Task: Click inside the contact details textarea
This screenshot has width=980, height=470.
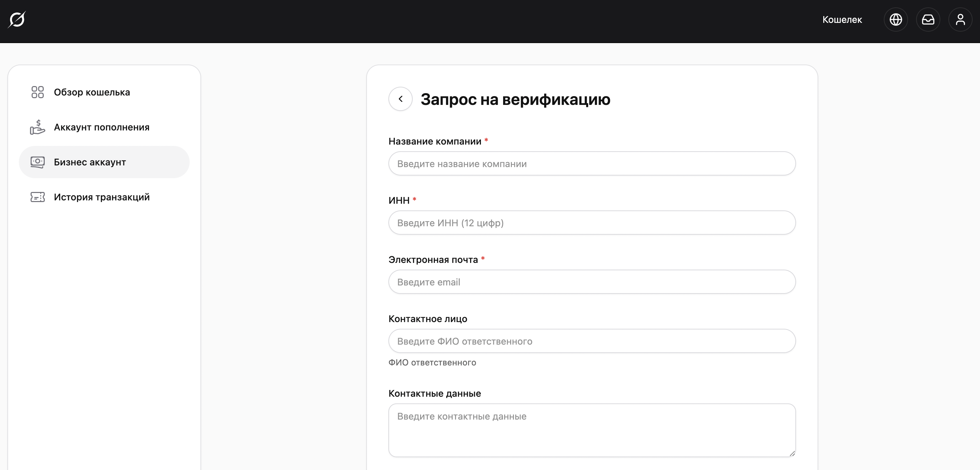Action: tap(592, 430)
